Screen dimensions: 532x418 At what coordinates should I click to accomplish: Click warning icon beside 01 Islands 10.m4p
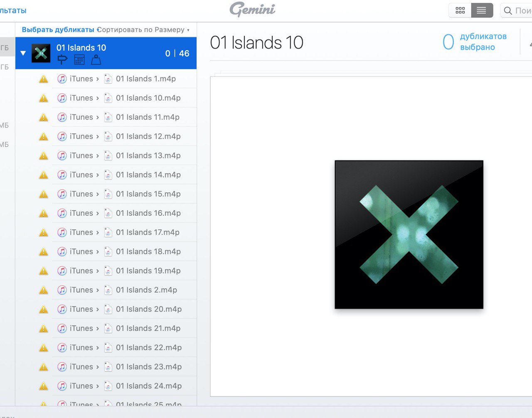pos(44,98)
